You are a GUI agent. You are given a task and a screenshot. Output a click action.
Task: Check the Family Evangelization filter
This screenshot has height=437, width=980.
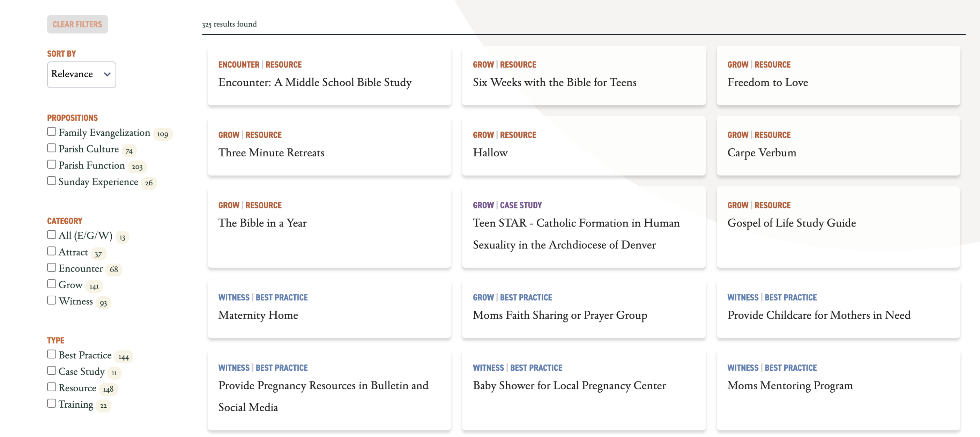point(51,132)
